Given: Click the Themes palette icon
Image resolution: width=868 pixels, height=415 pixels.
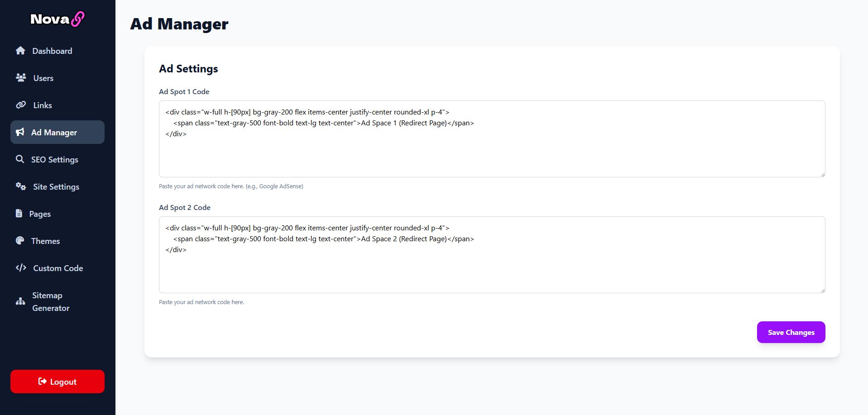Looking at the screenshot, I should [x=20, y=241].
